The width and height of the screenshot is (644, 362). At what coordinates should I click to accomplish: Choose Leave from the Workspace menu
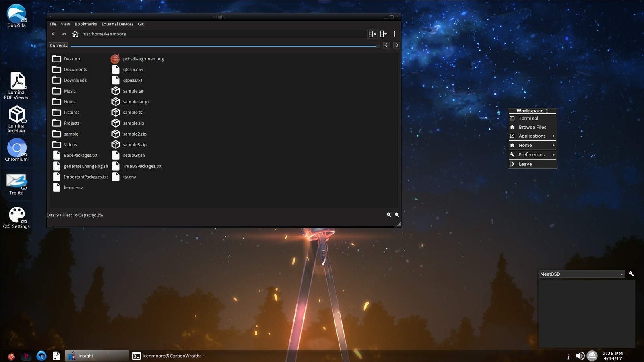coord(525,164)
